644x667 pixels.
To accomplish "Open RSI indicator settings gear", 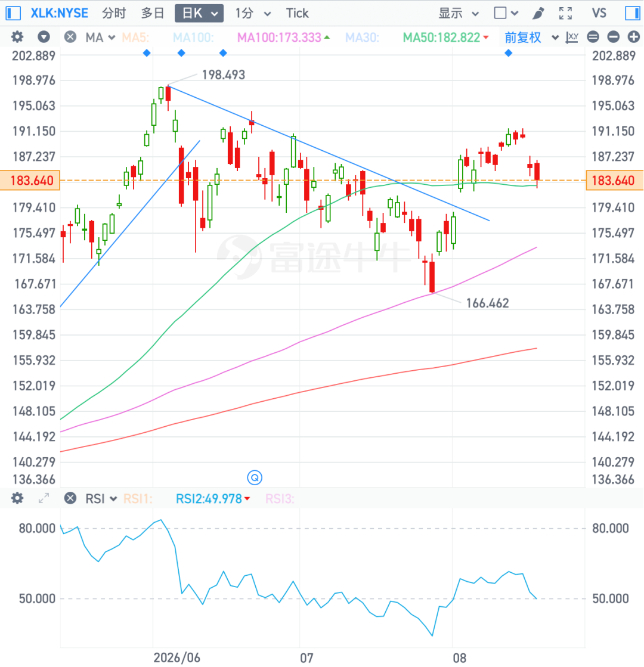I will [x=17, y=498].
